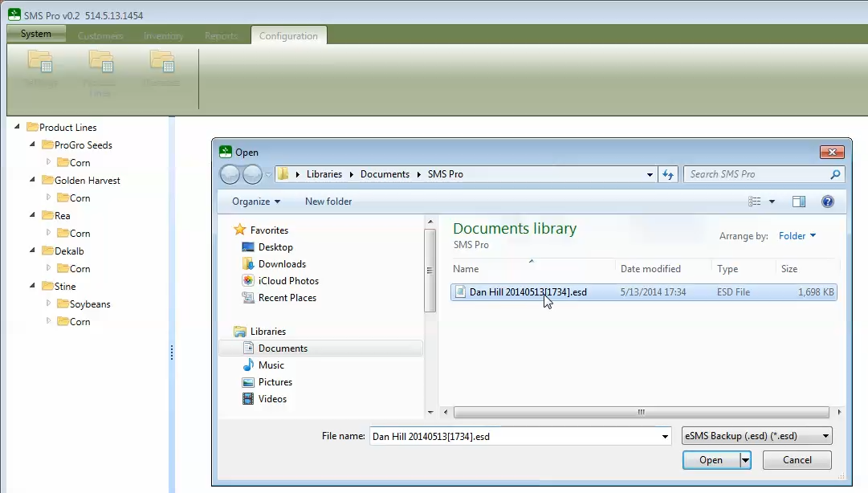Click the refresh icon beside address bar
Screen dimensions: 868x493
[x=668, y=174]
